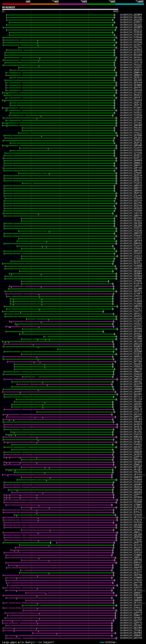The height and width of the screenshot is (644, 146).
Task: Open hit UniRef100_Q9SE31
Action: click(x=131, y=427)
